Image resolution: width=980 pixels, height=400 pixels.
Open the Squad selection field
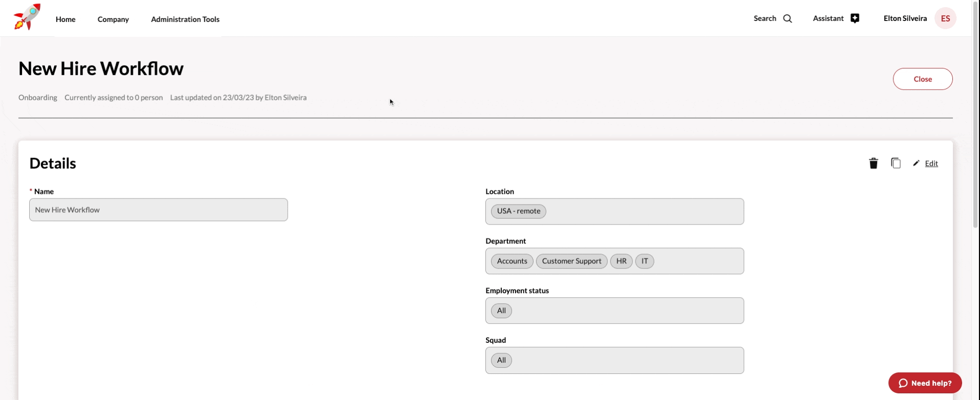[x=625, y=360]
